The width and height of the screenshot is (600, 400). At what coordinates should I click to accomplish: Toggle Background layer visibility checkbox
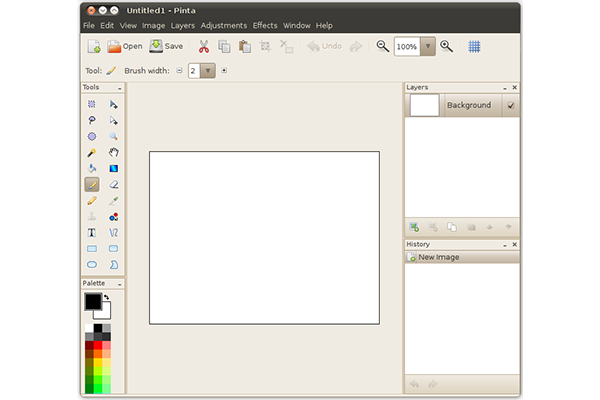click(511, 105)
